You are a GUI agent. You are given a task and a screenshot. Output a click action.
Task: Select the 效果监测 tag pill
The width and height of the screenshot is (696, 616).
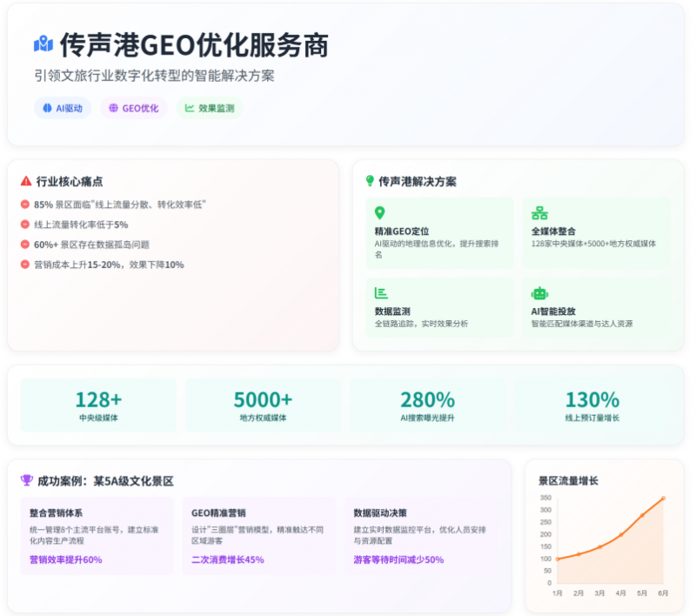[x=209, y=109]
